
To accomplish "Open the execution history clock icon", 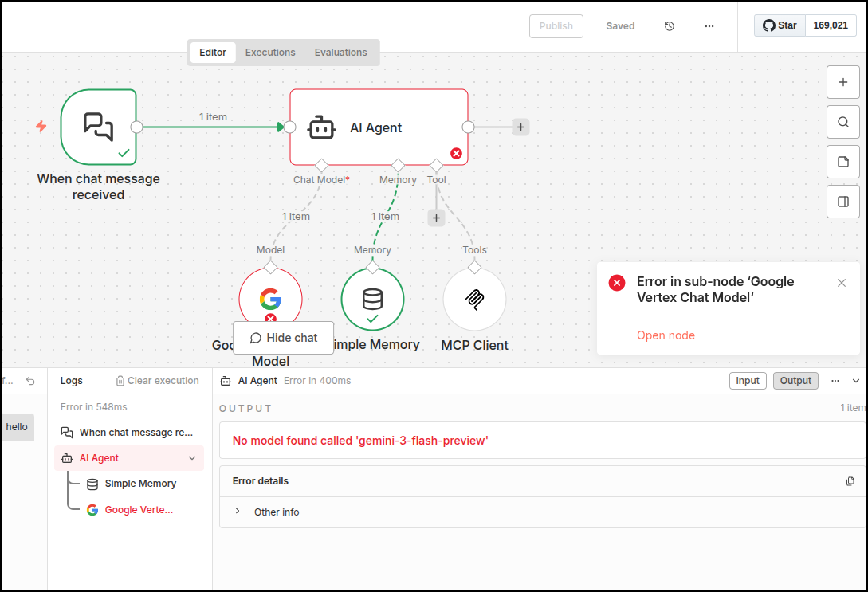I will [670, 26].
